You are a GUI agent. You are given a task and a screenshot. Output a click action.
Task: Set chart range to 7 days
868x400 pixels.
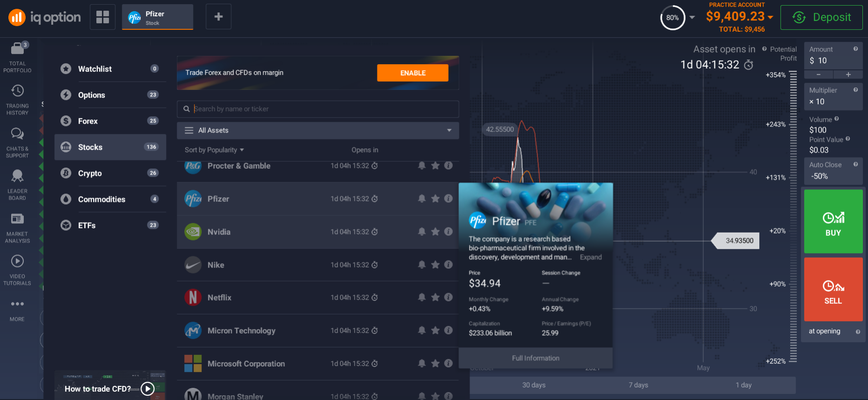(639, 385)
